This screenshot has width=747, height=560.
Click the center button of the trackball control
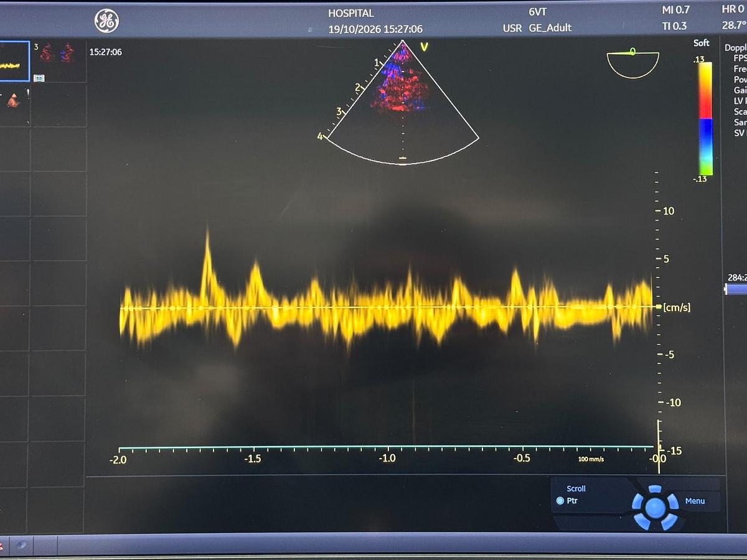tap(655, 508)
